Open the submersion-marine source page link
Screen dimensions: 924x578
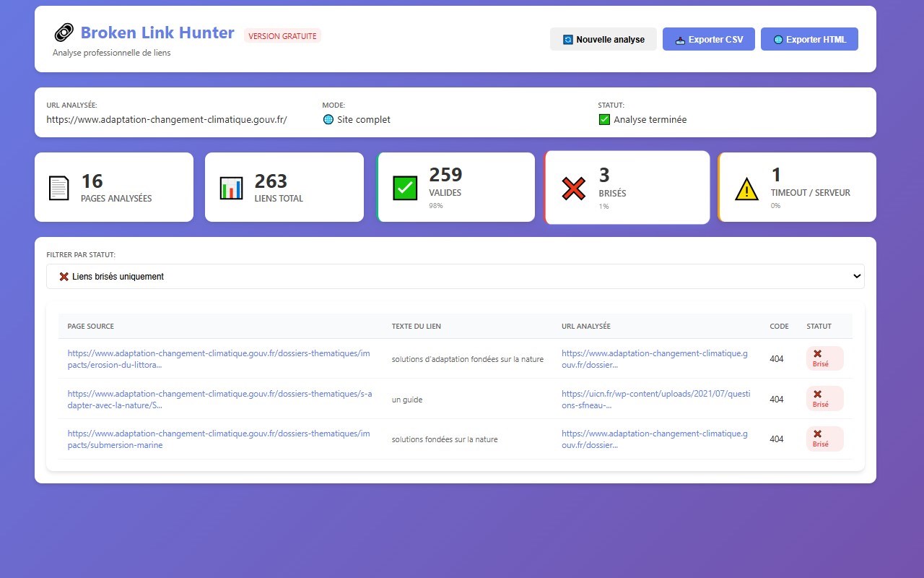pos(219,439)
